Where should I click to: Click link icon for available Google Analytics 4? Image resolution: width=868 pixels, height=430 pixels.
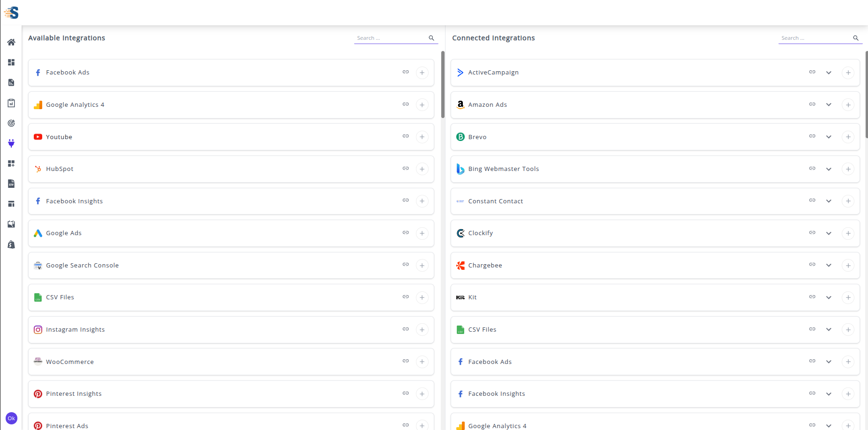[406, 104]
